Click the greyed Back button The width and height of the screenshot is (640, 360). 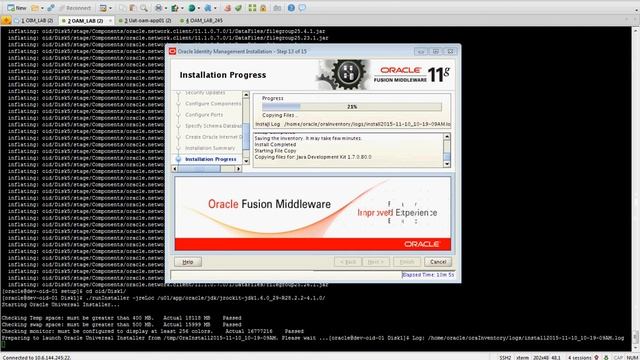pos(348,262)
